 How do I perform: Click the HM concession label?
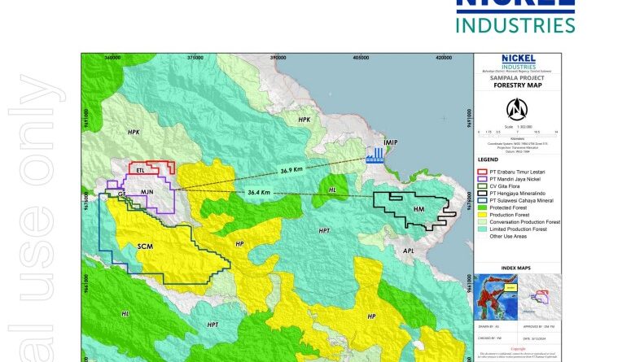[x=418, y=209]
